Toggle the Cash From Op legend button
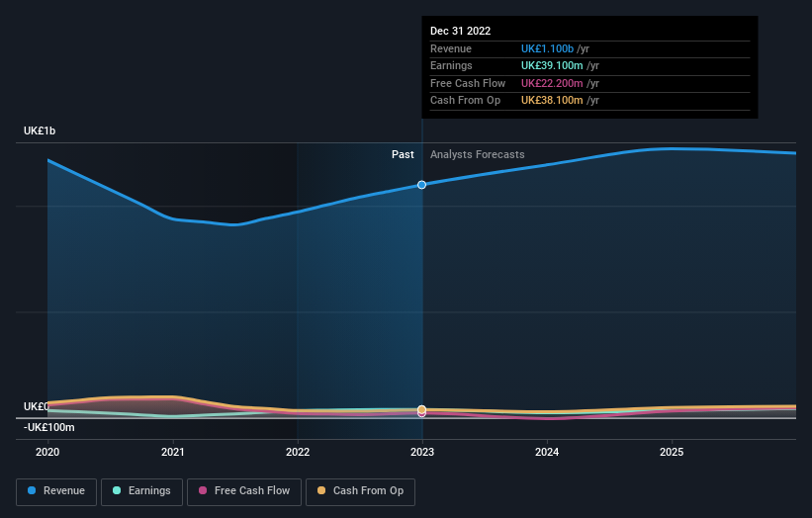 click(360, 491)
